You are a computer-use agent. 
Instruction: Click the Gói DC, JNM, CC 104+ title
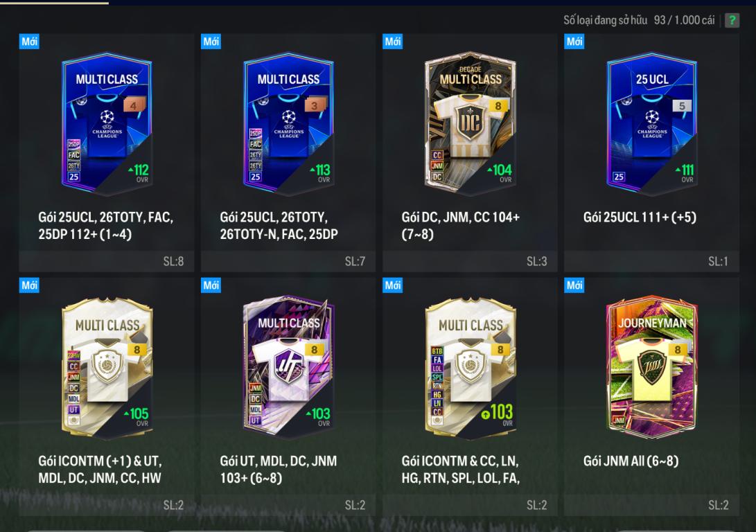[x=460, y=226]
